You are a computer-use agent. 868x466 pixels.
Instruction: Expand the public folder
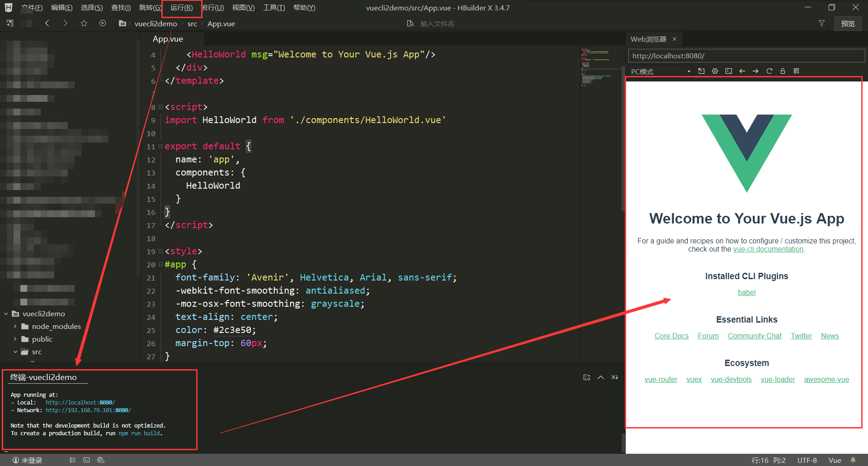coord(15,339)
